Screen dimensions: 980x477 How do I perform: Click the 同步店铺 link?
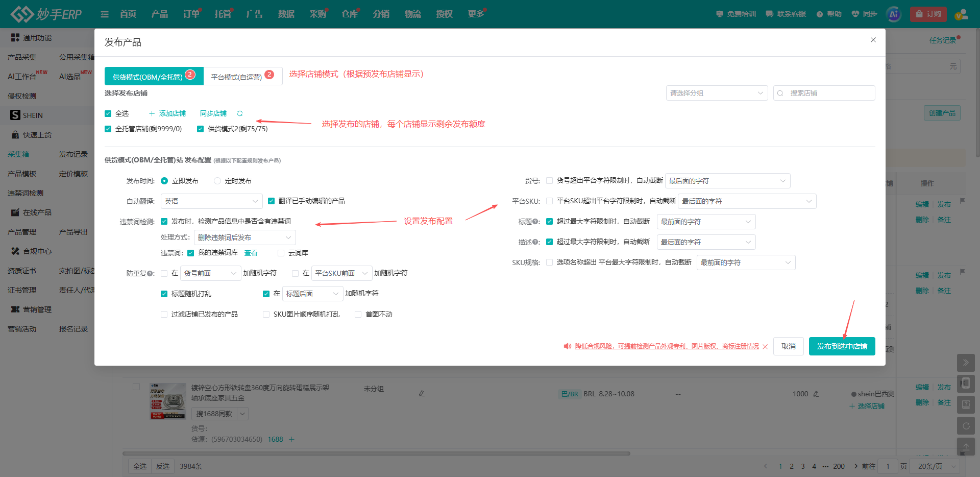pos(213,113)
